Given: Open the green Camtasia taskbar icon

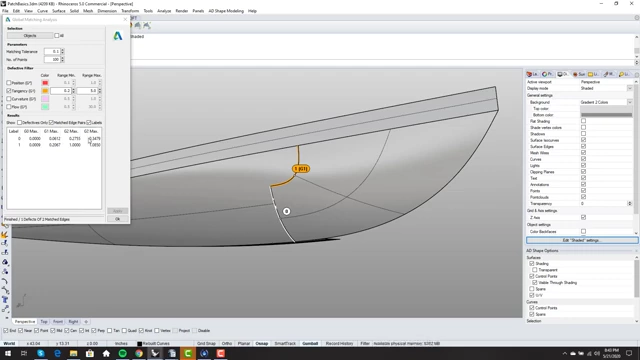Looking at the screenshot, I should [188, 353].
